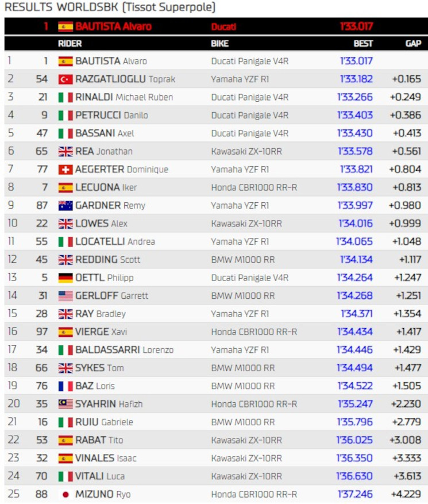Select the BIKE column header

220,44
